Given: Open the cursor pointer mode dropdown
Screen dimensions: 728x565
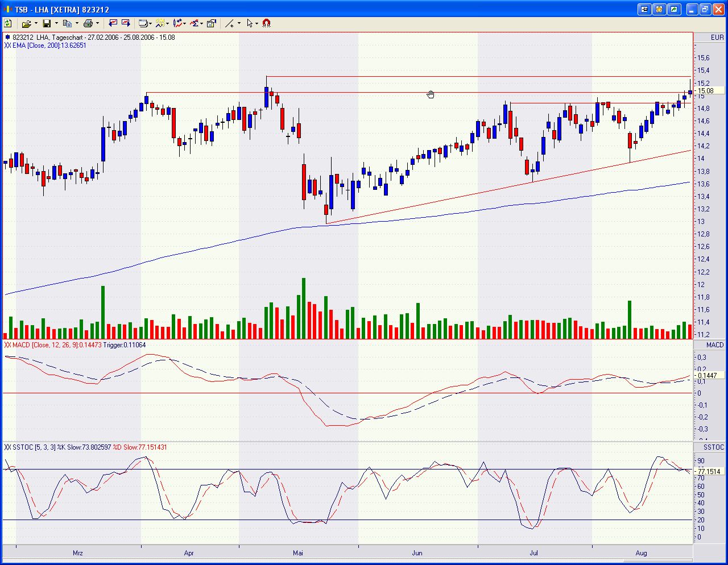Looking at the screenshot, I should (x=257, y=24).
